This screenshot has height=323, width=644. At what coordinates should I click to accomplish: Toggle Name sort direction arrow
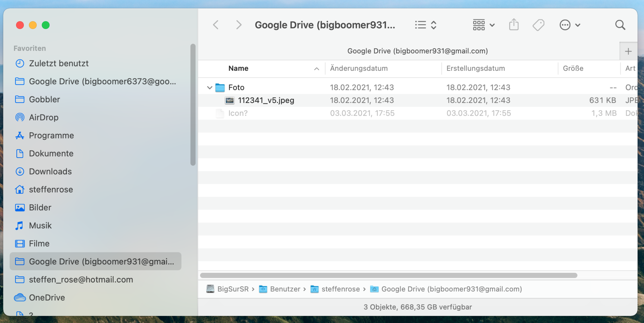click(x=316, y=69)
